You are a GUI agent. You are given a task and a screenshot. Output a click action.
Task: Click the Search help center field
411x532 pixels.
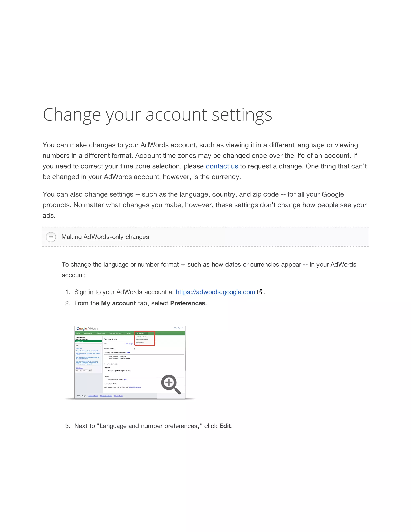pos(81,371)
